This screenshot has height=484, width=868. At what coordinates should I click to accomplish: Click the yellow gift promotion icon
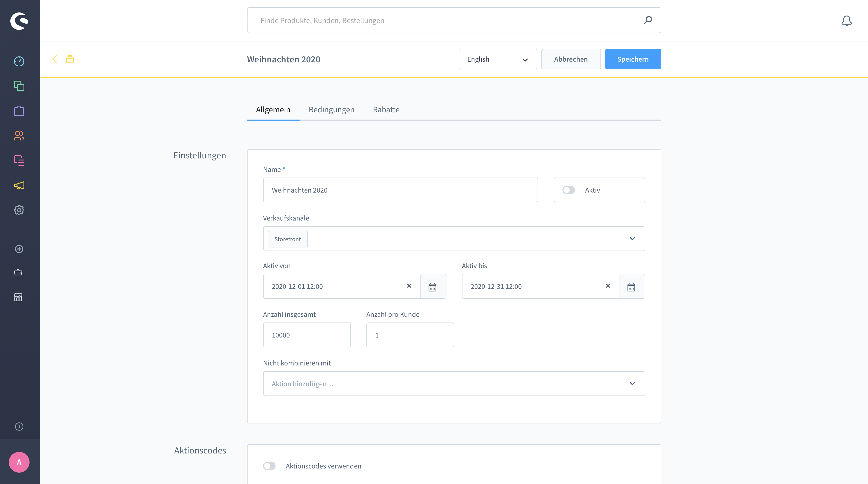pos(70,59)
